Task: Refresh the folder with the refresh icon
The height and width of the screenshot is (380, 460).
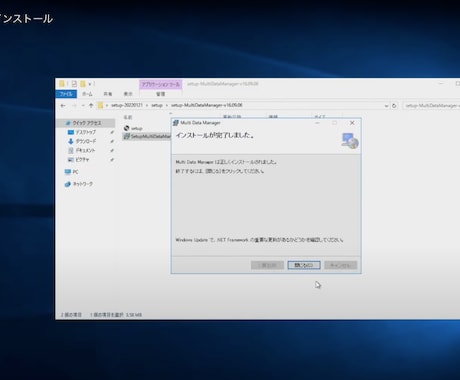Action: pos(394,106)
